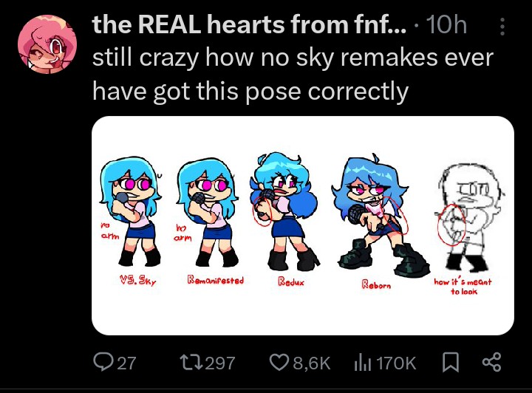Open the pink-haired profile avatar
Screen dimensions: 532x393
47,44
